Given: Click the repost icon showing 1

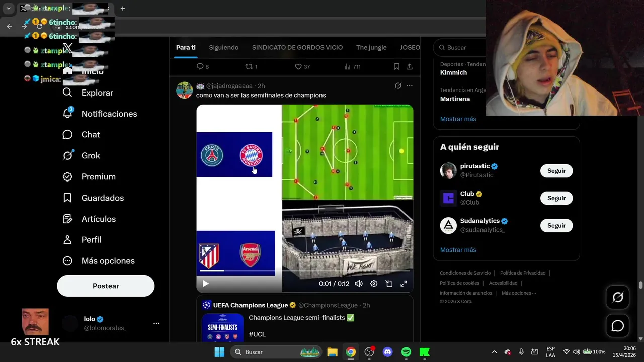Looking at the screenshot, I should click(x=251, y=66).
